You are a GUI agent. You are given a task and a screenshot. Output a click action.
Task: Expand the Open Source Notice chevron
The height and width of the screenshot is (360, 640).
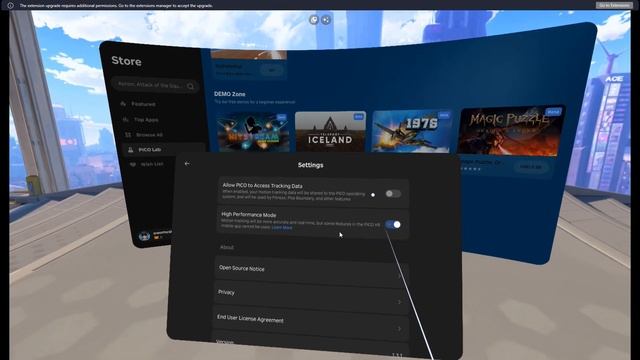tap(400, 276)
